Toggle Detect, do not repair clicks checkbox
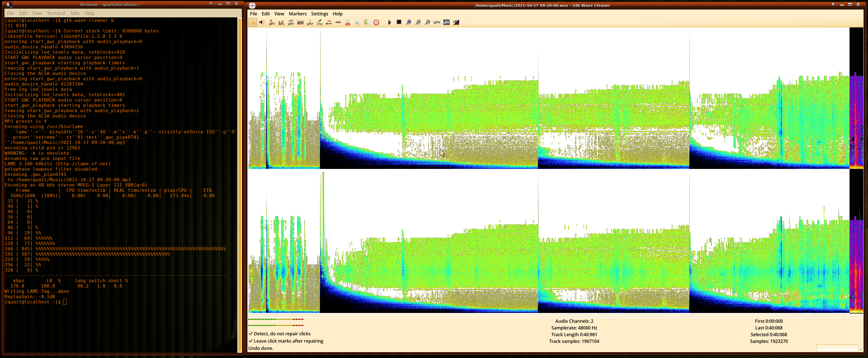The width and height of the screenshot is (868, 358). point(251,333)
